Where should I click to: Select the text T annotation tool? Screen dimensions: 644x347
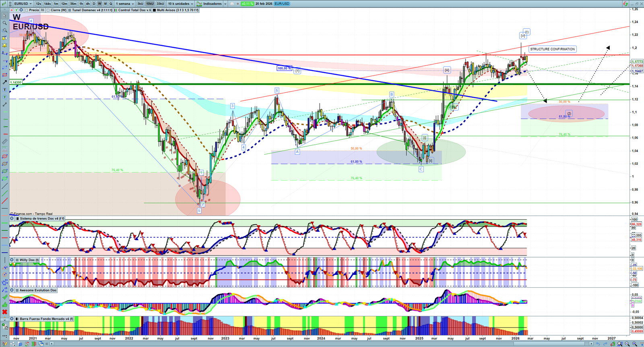click(5, 89)
